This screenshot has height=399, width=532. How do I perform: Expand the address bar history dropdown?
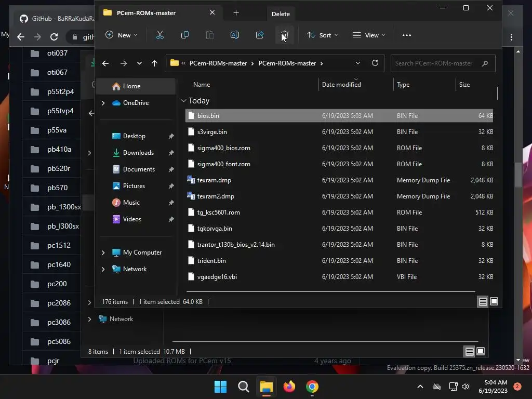tap(357, 63)
